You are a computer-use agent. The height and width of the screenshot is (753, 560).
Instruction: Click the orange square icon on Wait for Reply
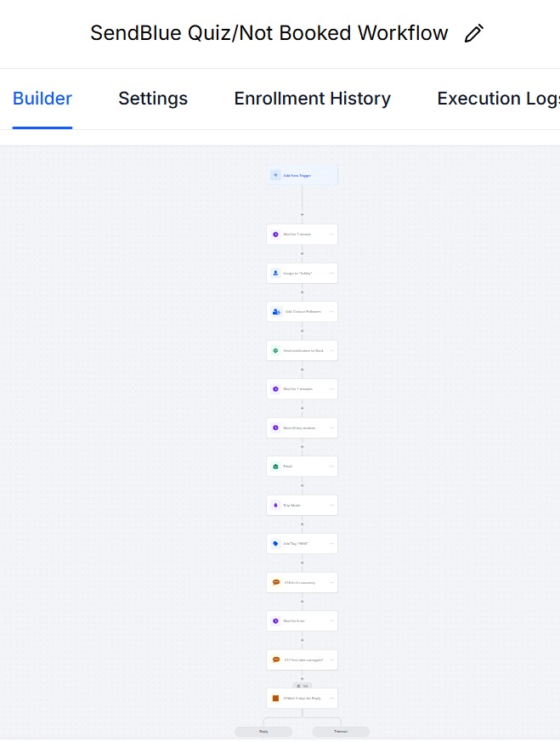[275, 699]
